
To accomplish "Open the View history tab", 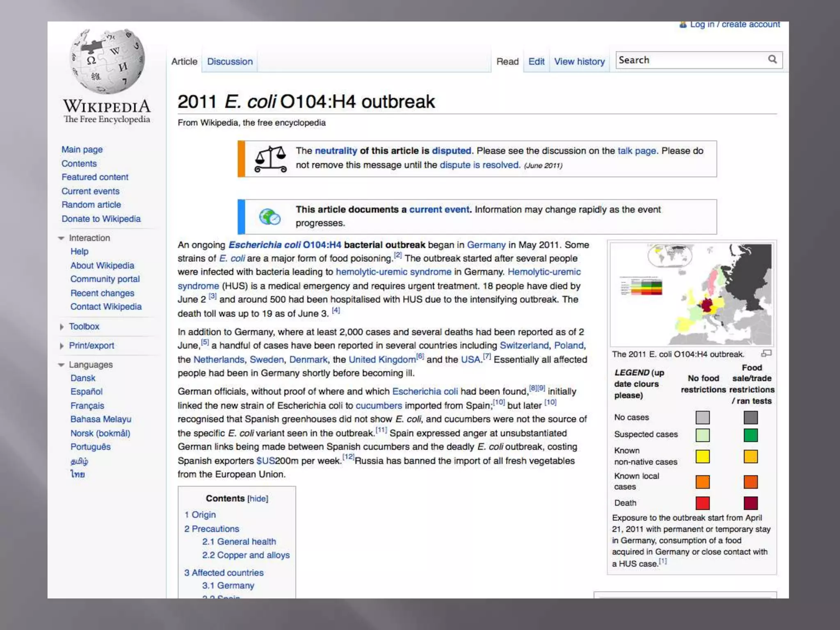I will point(579,62).
